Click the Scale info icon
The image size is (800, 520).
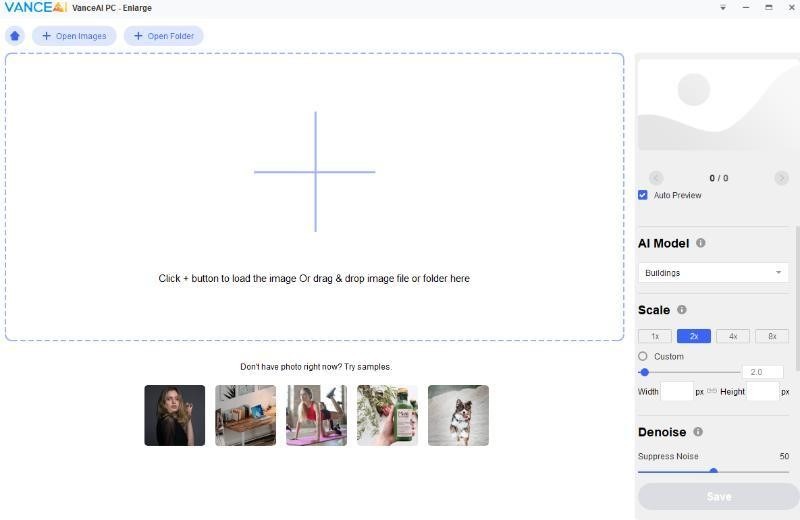click(682, 310)
